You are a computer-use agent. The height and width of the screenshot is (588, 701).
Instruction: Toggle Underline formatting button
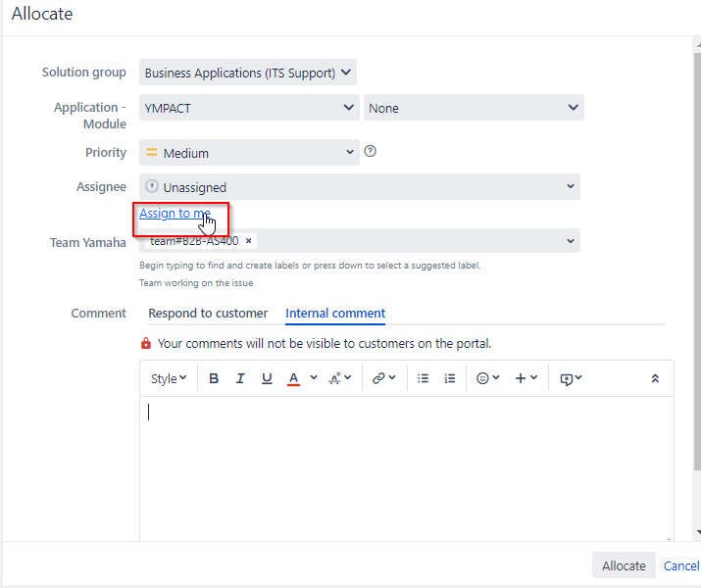(267, 378)
